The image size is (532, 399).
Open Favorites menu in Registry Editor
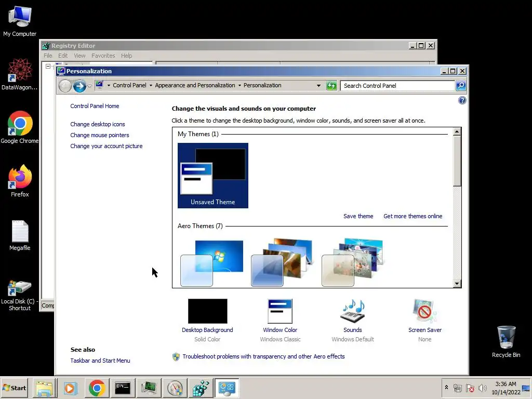(103, 56)
